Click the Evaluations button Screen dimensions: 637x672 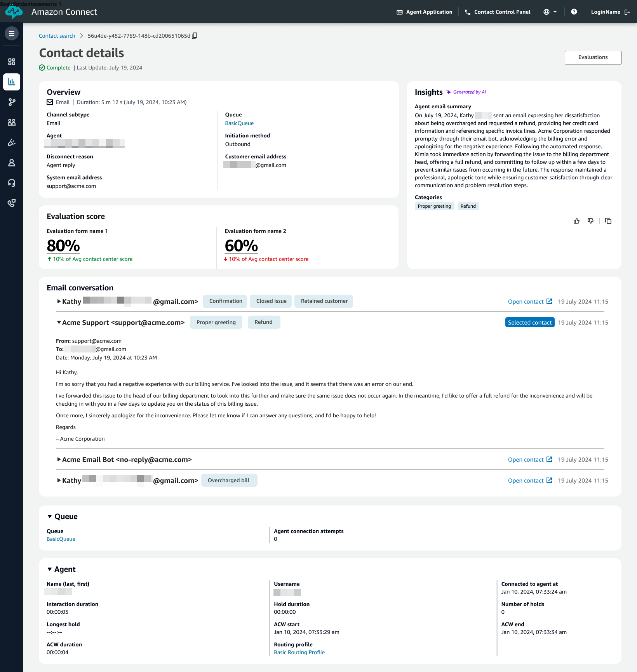click(592, 57)
